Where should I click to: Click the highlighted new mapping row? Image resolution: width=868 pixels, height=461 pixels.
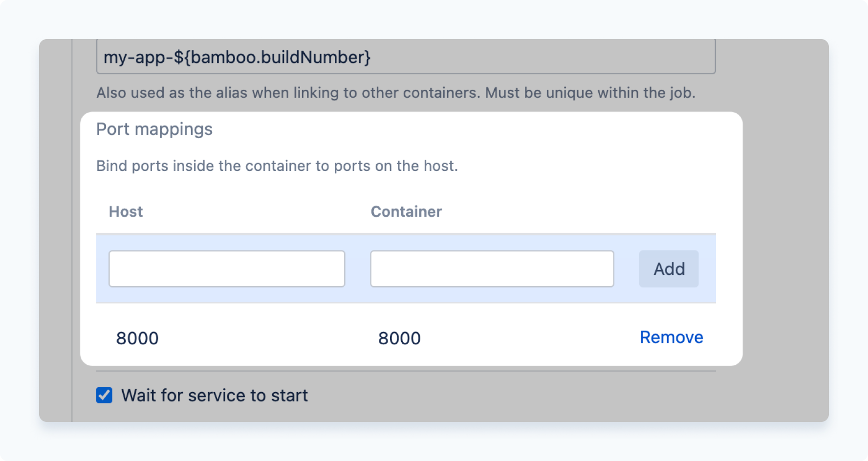(406, 268)
